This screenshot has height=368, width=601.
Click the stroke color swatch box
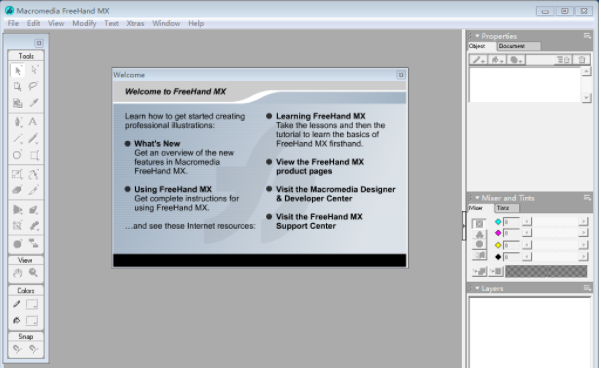point(31,304)
